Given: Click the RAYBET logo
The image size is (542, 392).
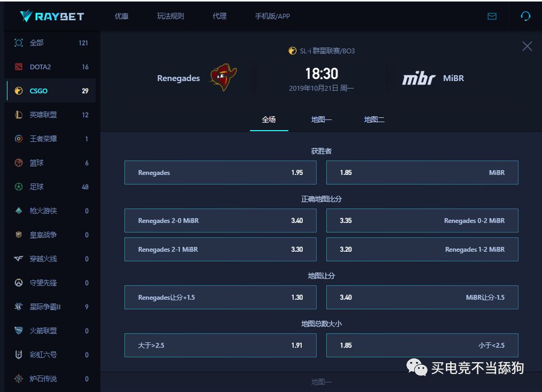Looking at the screenshot, I should (52, 16).
